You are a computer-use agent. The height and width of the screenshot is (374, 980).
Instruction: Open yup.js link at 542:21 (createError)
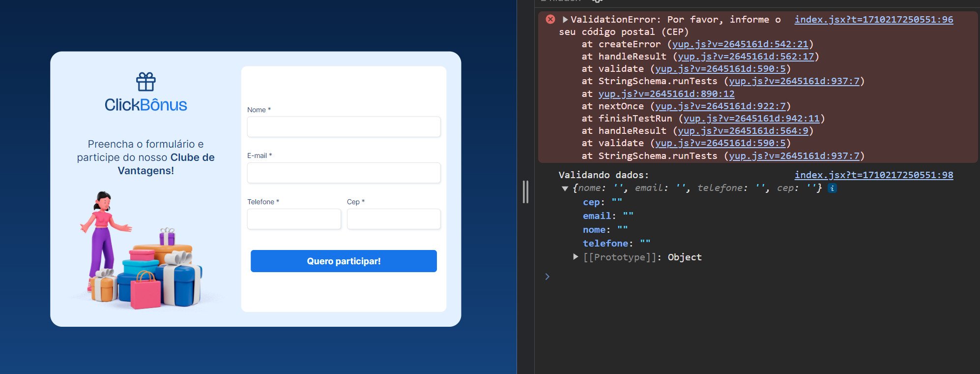point(740,44)
